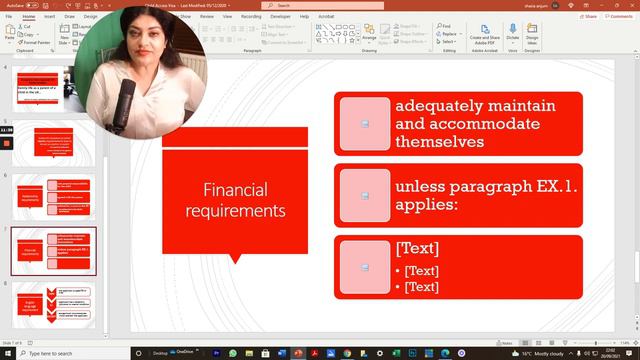This screenshot has height=360, width=640.
Task: Open Google Chrome from the taskbar
Action: click(347, 353)
